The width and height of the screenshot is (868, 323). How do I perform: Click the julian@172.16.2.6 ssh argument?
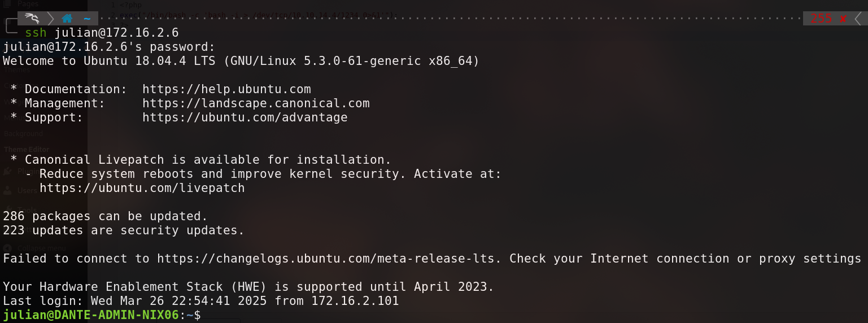(x=116, y=33)
